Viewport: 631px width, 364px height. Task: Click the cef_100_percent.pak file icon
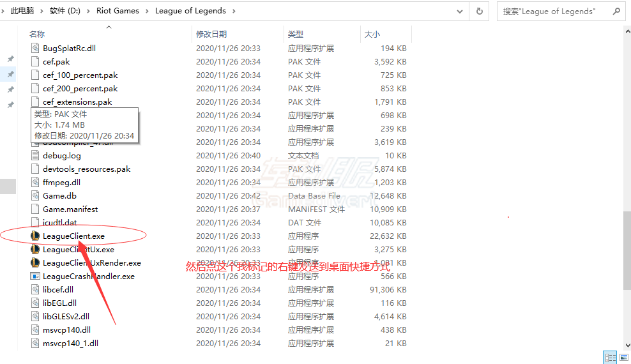tap(35, 75)
